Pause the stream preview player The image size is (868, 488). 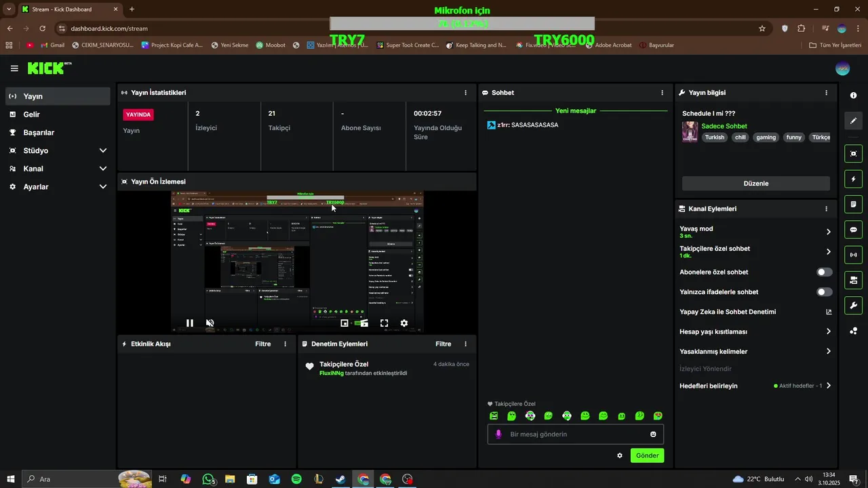(190, 323)
